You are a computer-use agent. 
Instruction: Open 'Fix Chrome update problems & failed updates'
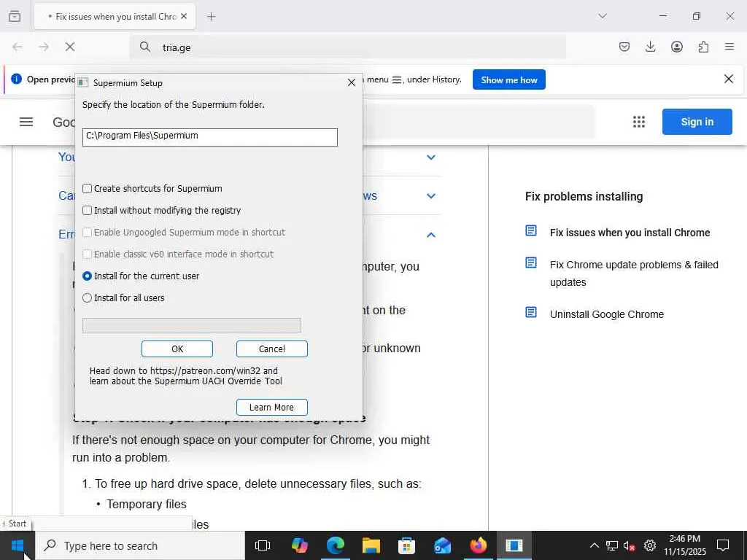pyautogui.click(x=634, y=273)
